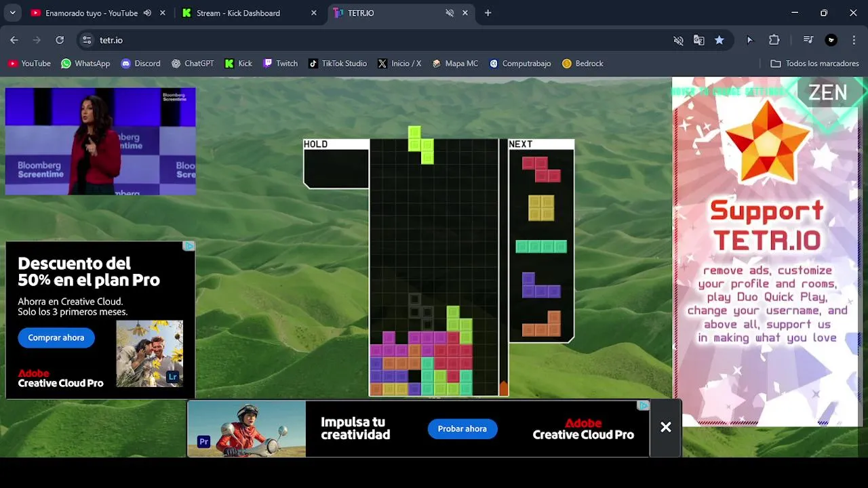Open the ChatGPT bookmark

coord(193,63)
